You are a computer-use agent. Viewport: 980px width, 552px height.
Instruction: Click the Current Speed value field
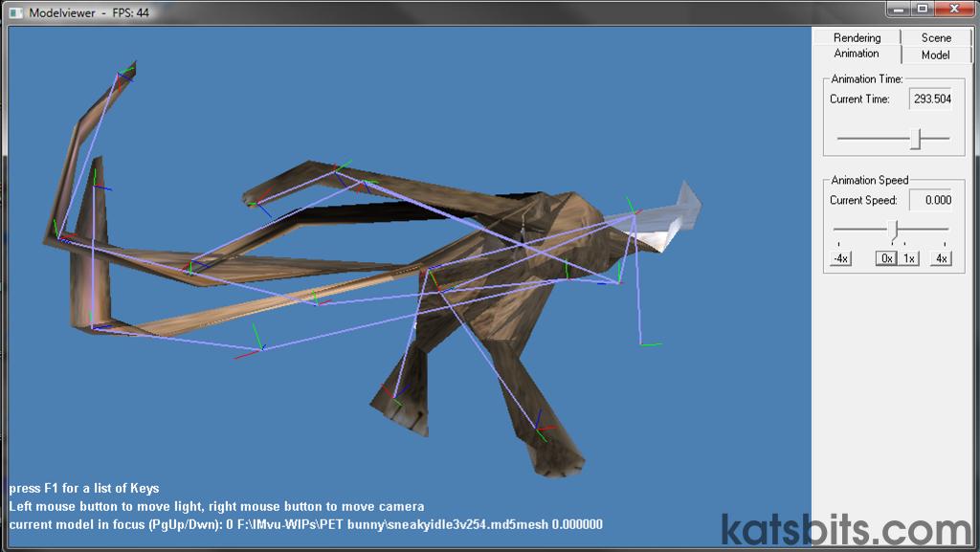point(930,200)
